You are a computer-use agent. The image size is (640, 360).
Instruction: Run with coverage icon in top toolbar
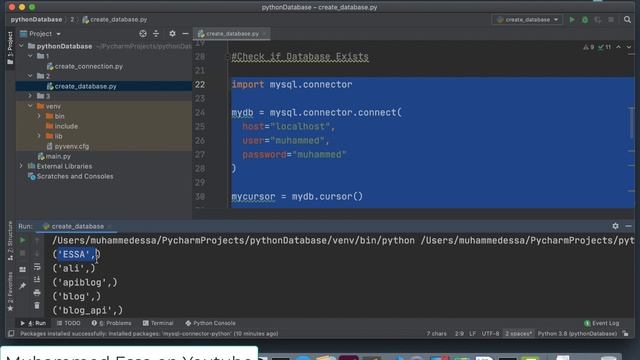(x=598, y=20)
